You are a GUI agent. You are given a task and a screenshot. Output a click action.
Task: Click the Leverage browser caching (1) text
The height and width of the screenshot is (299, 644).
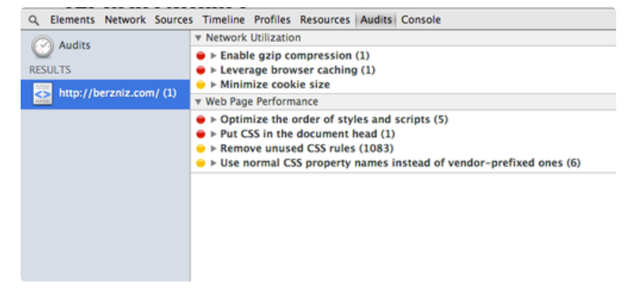click(x=297, y=70)
